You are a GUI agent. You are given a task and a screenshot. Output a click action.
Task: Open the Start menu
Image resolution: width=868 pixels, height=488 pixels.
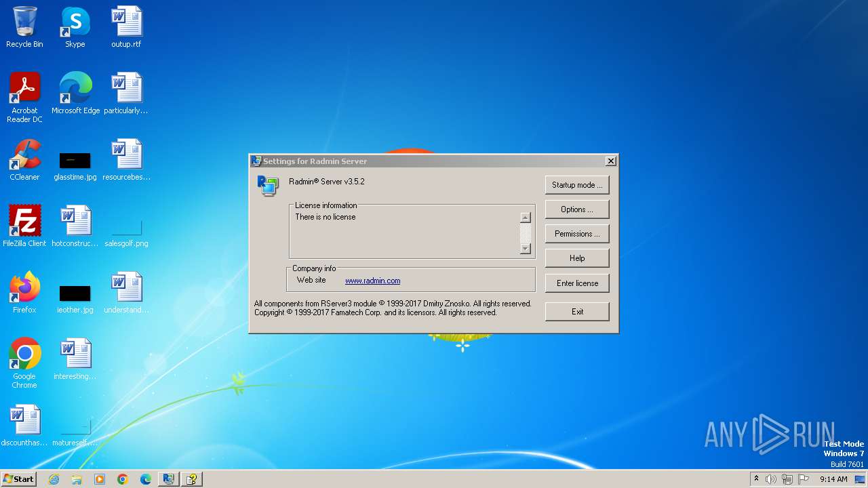(18, 479)
